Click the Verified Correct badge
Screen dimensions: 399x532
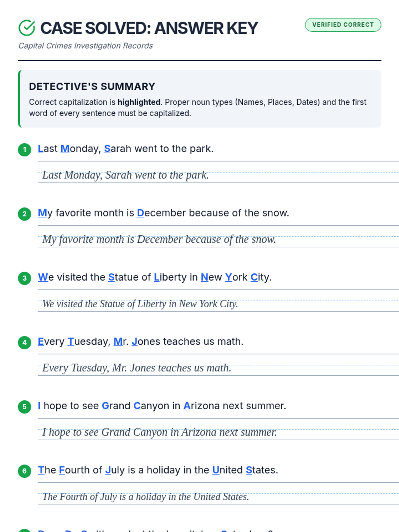(343, 25)
